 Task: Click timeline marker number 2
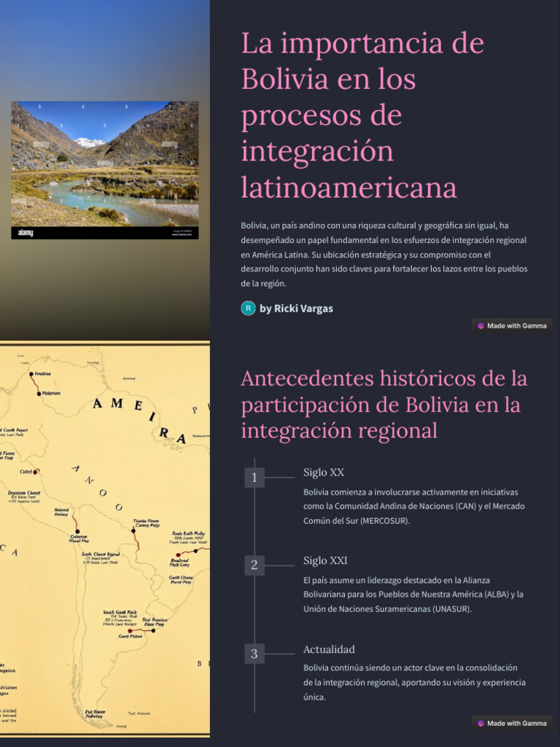pyautogui.click(x=254, y=565)
